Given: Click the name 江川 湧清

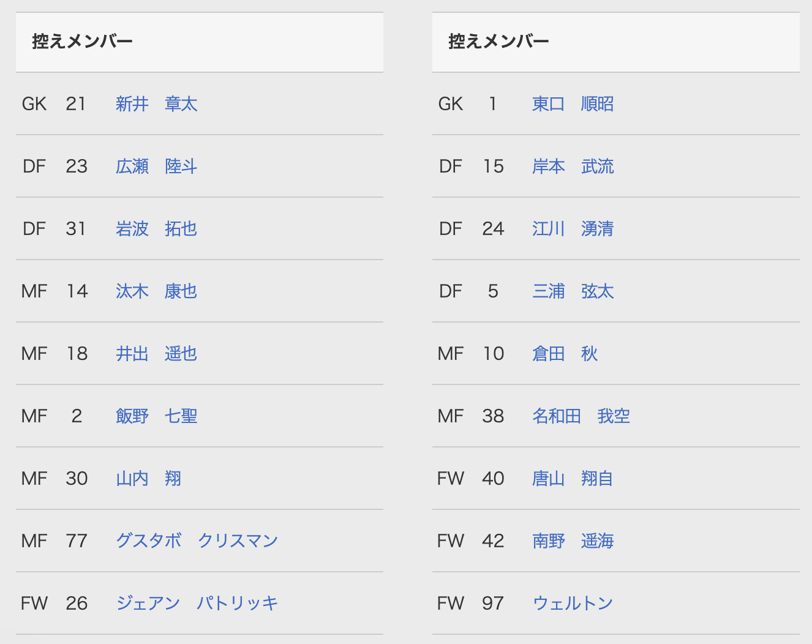Looking at the screenshot, I should pos(573,229).
